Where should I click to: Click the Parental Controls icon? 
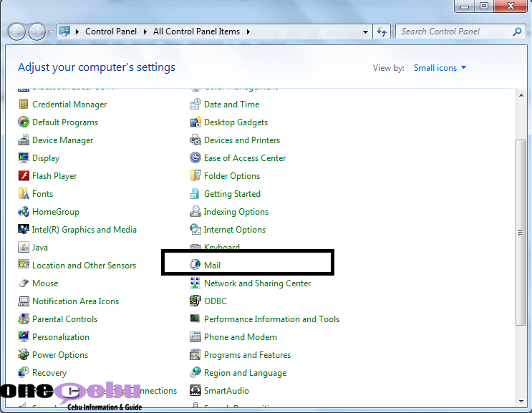24,319
